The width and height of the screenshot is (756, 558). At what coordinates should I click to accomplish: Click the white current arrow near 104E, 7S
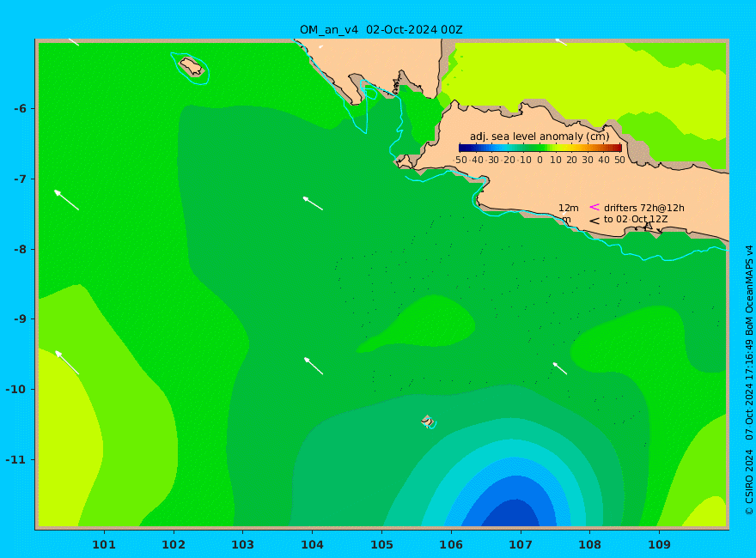pyautogui.click(x=313, y=203)
